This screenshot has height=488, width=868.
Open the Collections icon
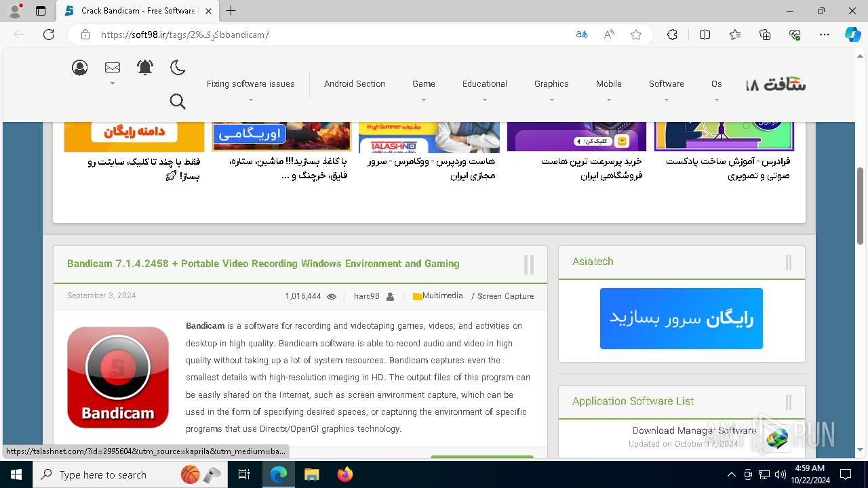pyautogui.click(x=765, y=35)
